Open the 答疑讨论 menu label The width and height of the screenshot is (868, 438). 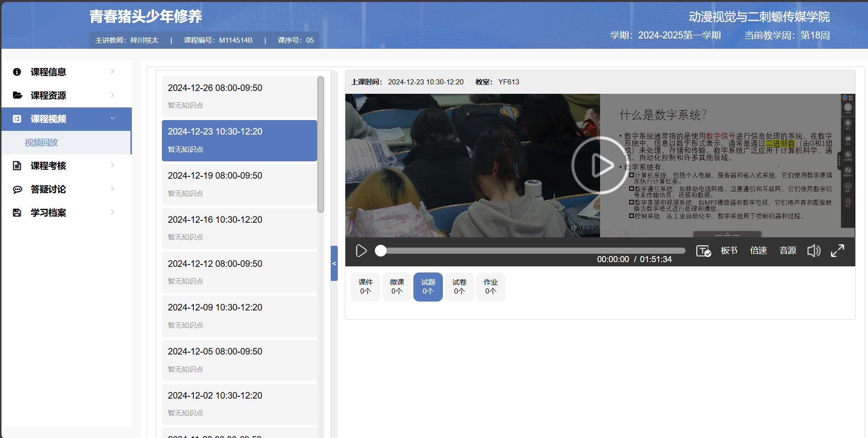pos(48,189)
